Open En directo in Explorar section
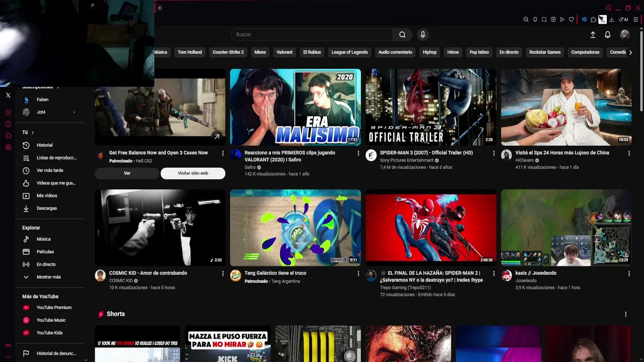Image resolution: width=644 pixels, height=362 pixels. pos(46,264)
